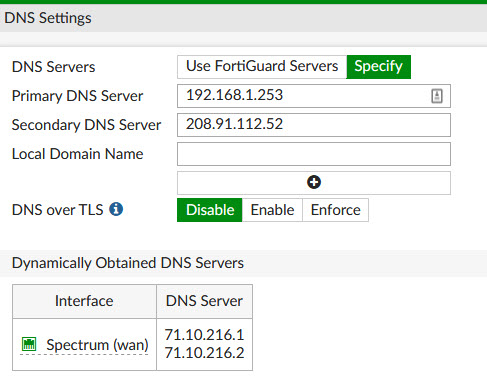Set DNS over TLS to Enforce
Image resolution: width=487 pixels, height=384 pixels.
pyautogui.click(x=335, y=210)
